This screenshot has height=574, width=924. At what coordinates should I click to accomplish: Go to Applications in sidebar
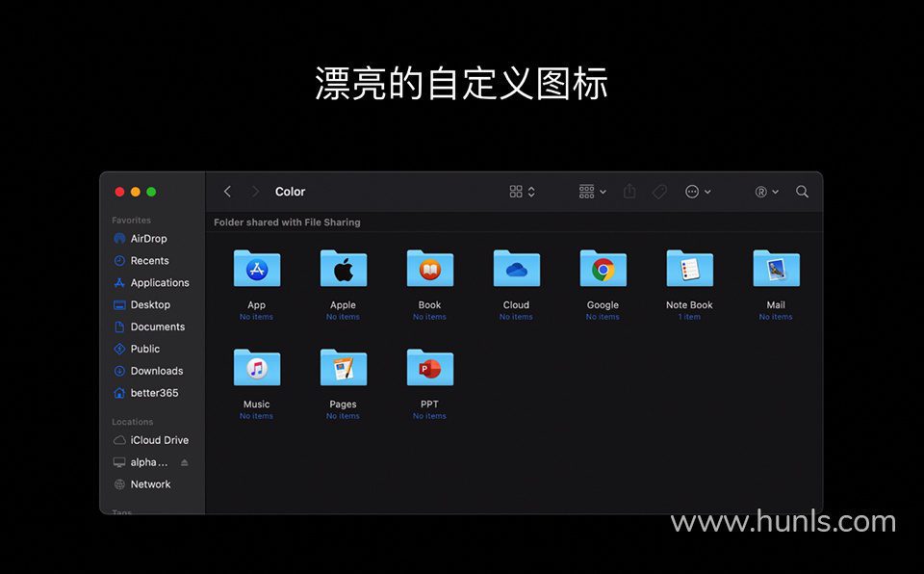click(151, 282)
